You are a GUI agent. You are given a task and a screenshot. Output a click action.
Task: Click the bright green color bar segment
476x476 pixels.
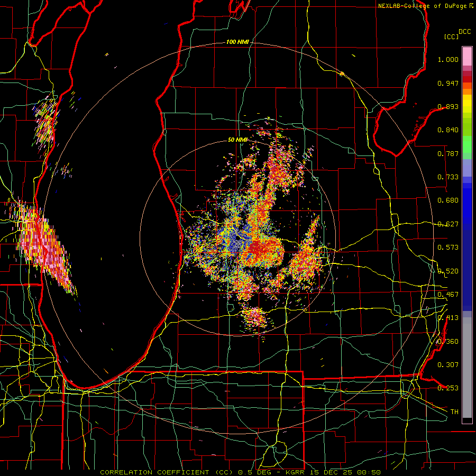tap(467, 144)
